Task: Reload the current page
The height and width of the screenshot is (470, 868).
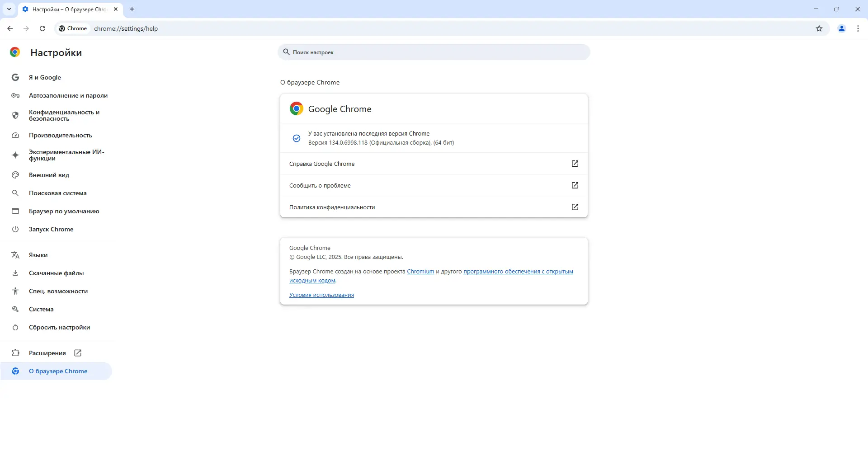Action: click(42, 28)
